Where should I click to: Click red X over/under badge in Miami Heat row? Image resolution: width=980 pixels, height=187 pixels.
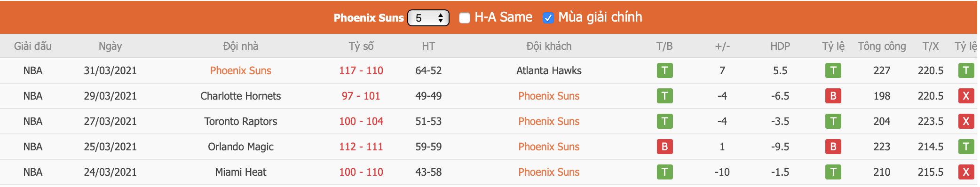pyautogui.click(x=966, y=172)
